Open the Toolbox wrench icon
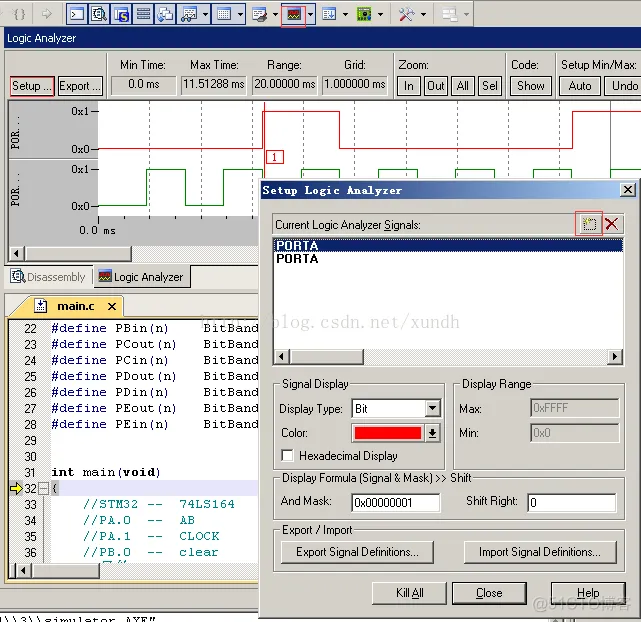The image size is (641, 622). [x=406, y=14]
